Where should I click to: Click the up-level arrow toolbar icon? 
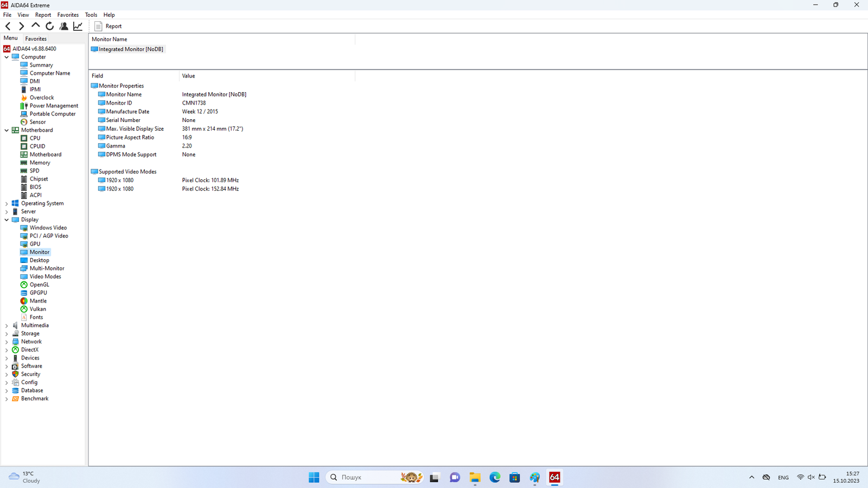36,25
